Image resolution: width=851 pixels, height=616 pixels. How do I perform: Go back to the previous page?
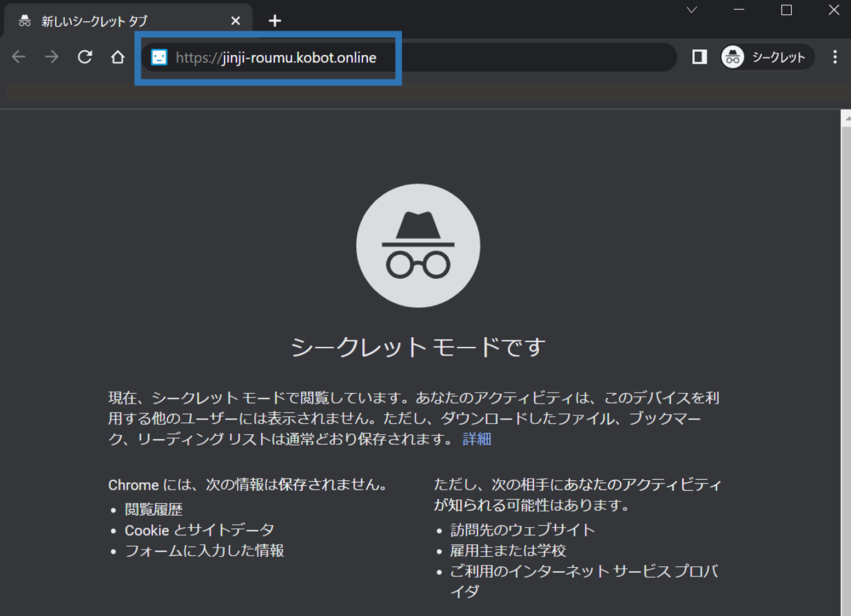pyautogui.click(x=19, y=57)
